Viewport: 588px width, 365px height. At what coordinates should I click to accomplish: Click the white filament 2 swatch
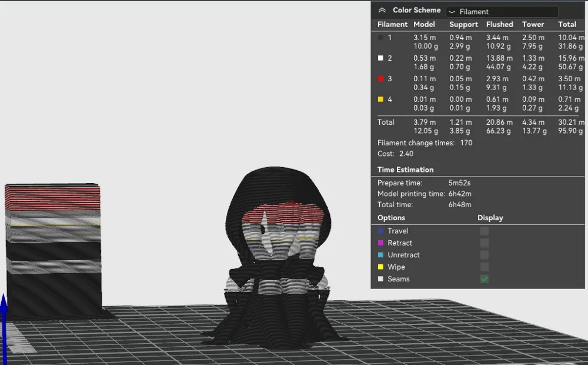380,58
